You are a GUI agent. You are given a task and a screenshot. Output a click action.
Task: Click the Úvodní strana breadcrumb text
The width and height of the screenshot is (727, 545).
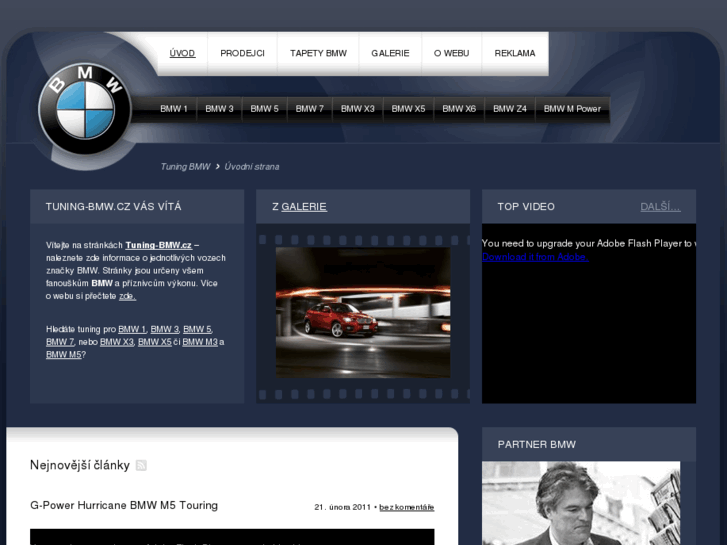click(252, 167)
